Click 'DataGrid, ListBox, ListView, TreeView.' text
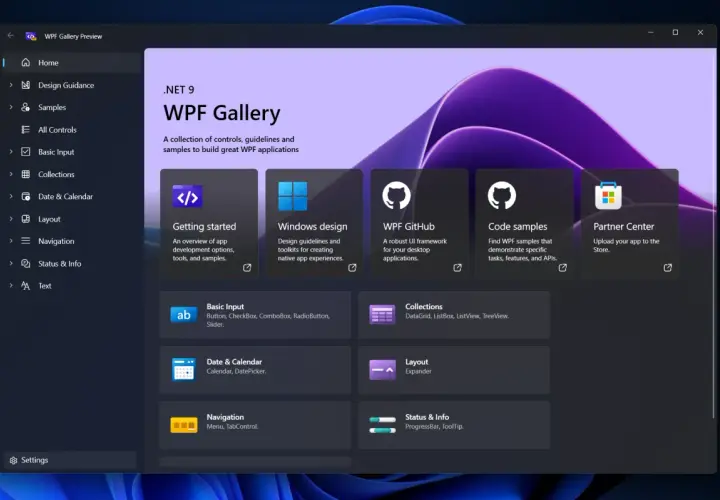 tap(457, 316)
